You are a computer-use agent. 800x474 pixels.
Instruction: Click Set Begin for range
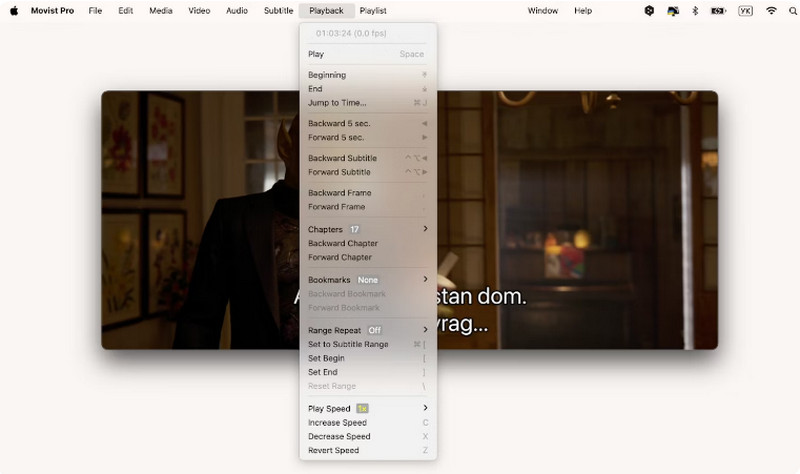(326, 358)
